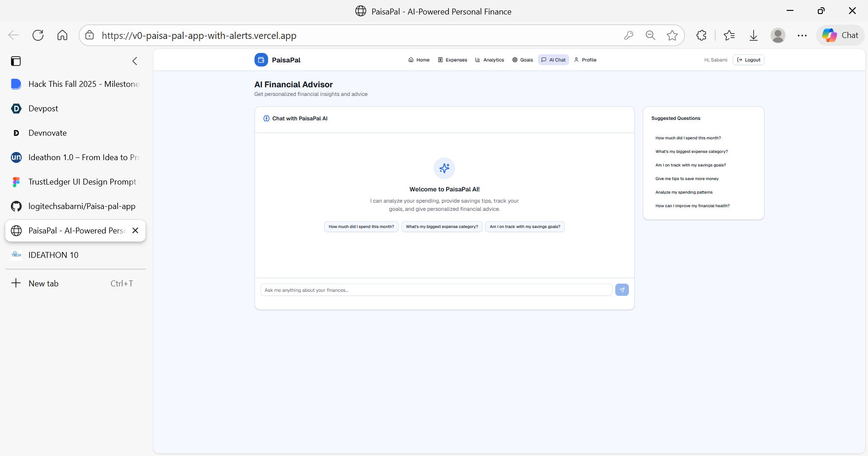Switch to Hack This Fall 2025 tab
The height and width of the screenshot is (456, 868).
tap(75, 84)
